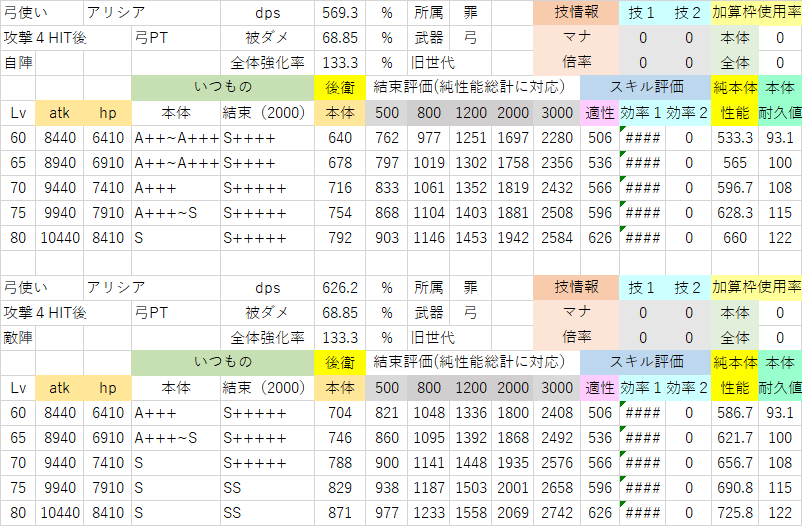Select the 725.8 performance cell
The image size is (802, 526).
[734, 513]
